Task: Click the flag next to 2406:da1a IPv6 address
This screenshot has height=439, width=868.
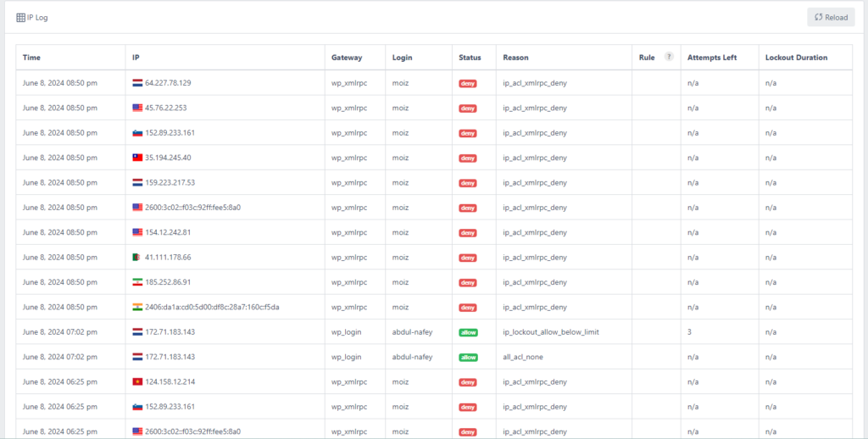Action: 137,307
